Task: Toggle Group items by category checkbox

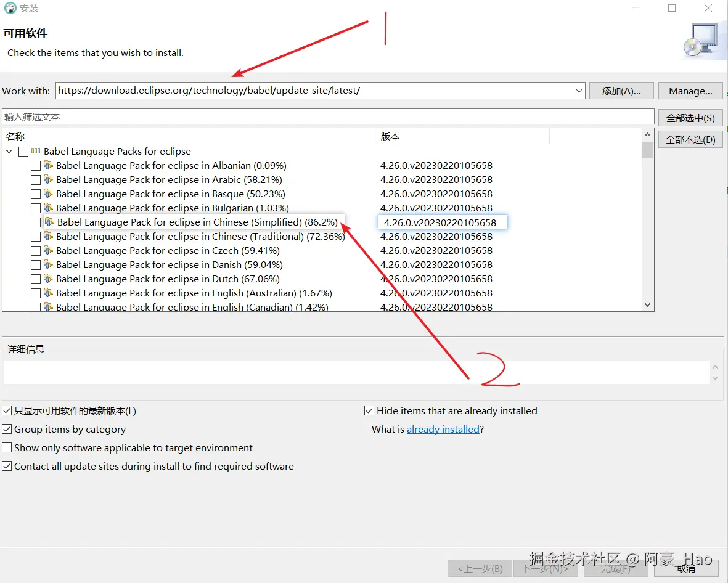Action: 7,430
